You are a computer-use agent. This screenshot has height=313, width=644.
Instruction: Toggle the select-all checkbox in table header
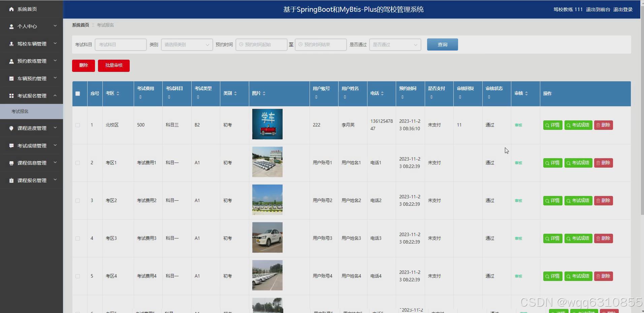(x=78, y=93)
